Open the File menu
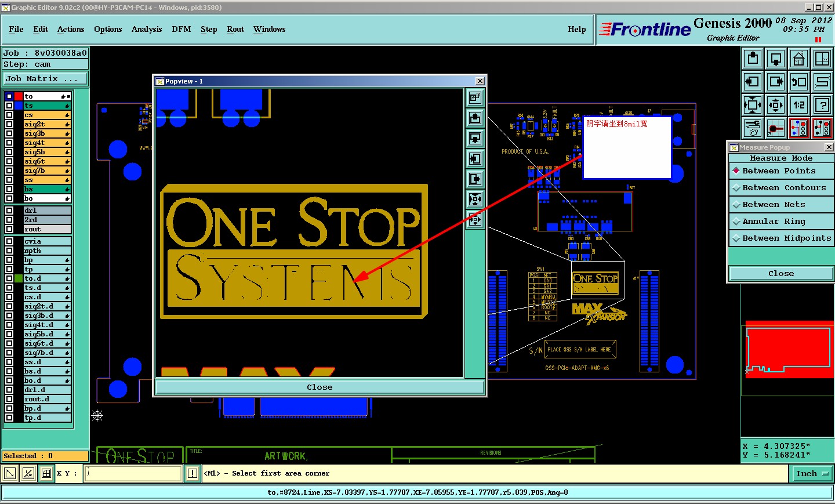The width and height of the screenshot is (835, 504). tap(16, 29)
